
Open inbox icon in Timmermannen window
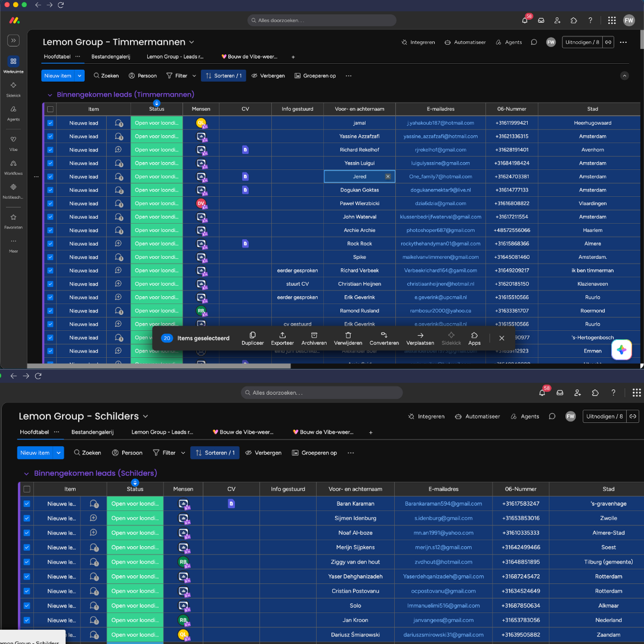pyautogui.click(x=541, y=20)
